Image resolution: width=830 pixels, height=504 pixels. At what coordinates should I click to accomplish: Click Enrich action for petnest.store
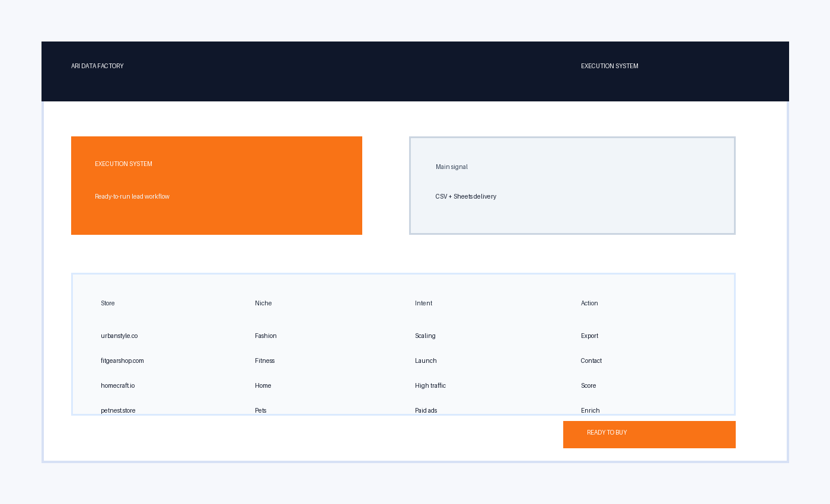tap(590, 410)
